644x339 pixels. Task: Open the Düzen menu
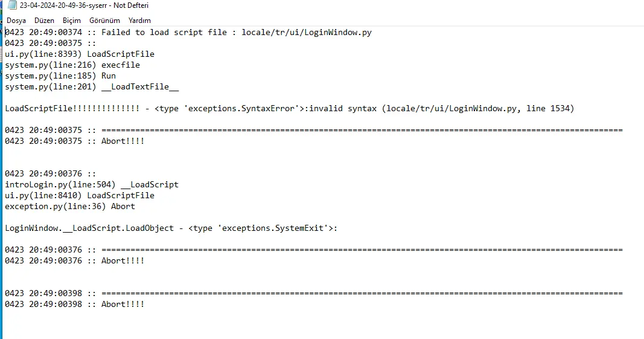coord(44,21)
